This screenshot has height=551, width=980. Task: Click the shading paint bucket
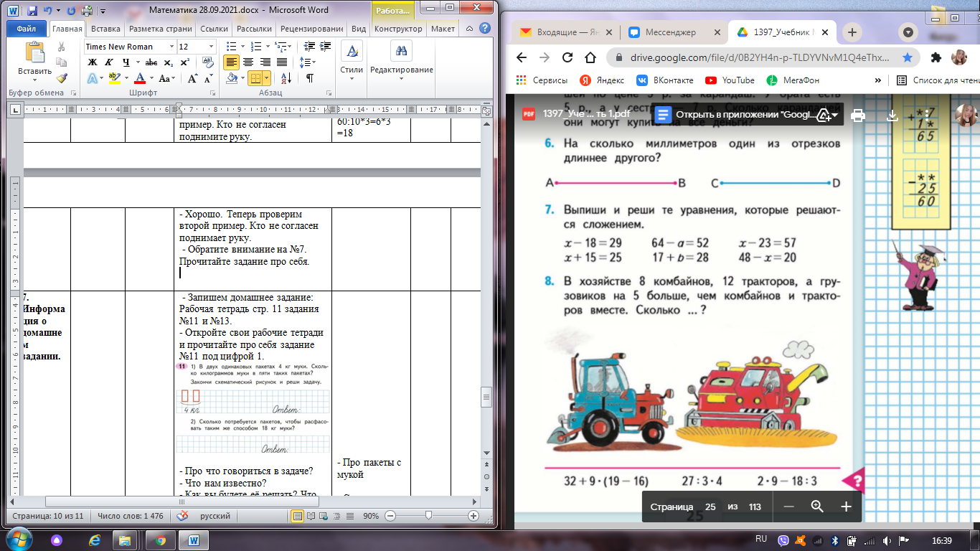point(231,78)
